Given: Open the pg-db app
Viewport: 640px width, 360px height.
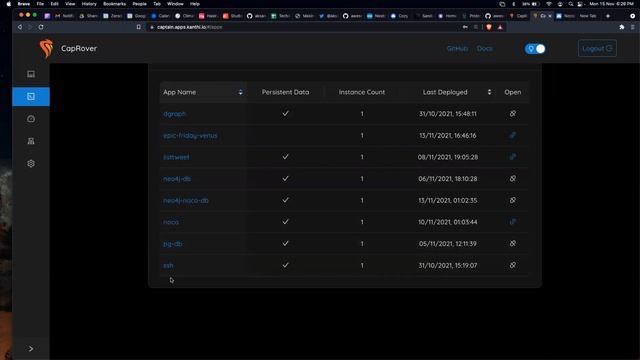Looking at the screenshot, I should pyautogui.click(x=173, y=244).
